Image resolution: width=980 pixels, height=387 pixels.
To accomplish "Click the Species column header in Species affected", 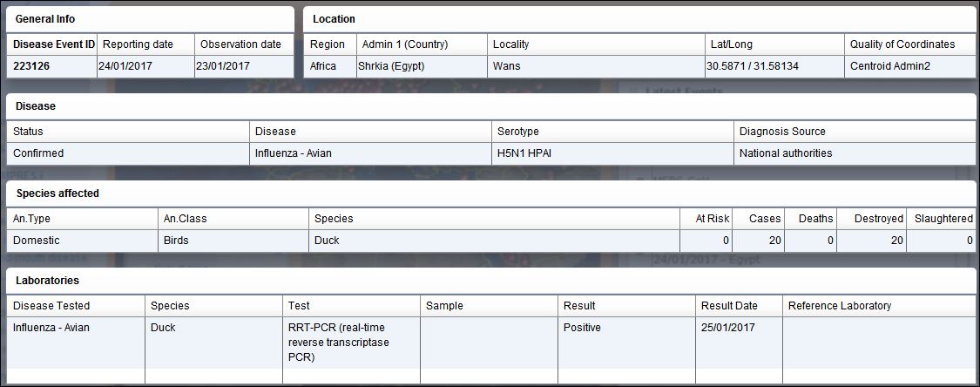I will pyautogui.click(x=494, y=219).
